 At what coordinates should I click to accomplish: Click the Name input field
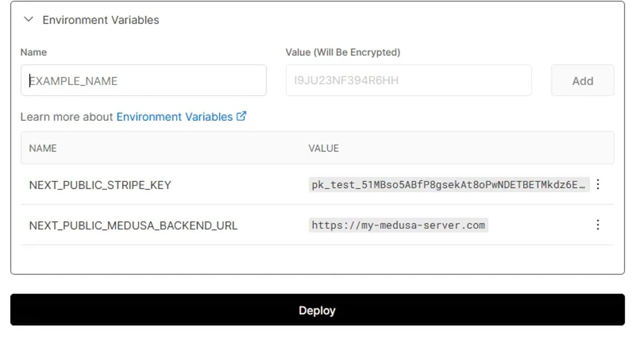143,80
